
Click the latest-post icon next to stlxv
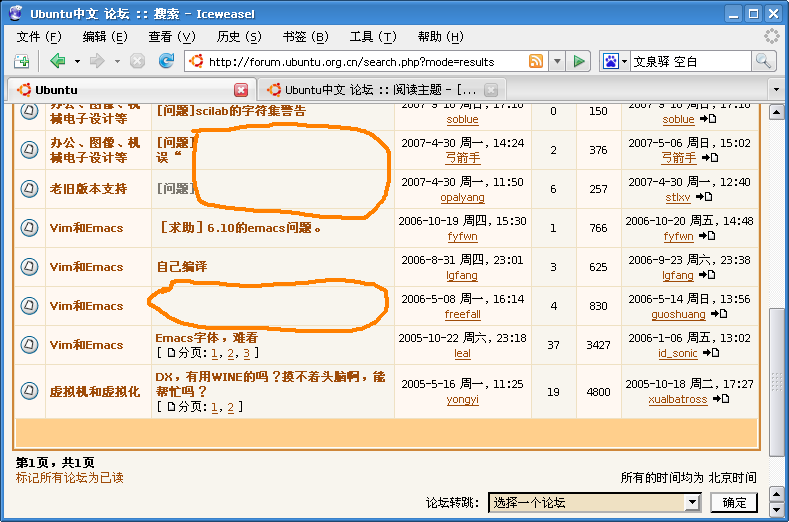[x=704, y=197]
